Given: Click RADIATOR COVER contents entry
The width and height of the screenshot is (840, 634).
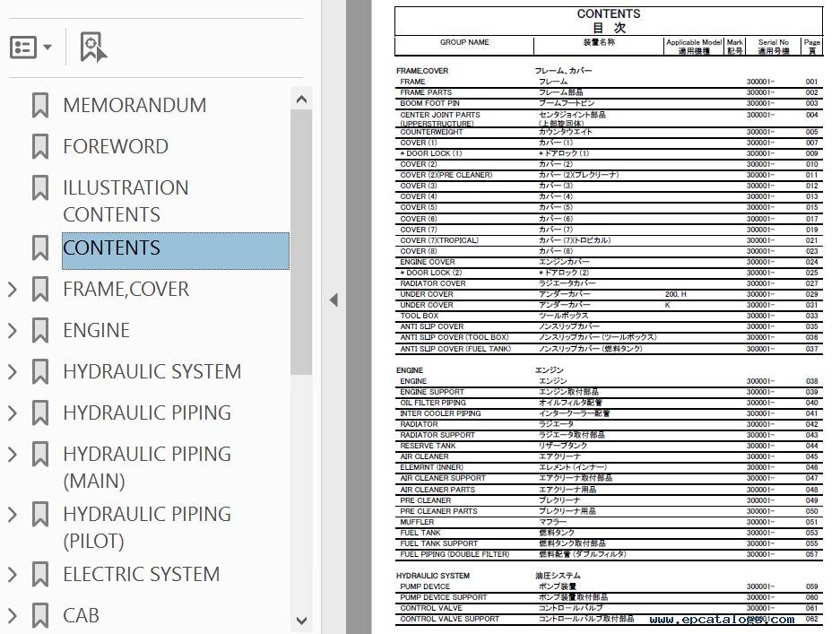Looking at the screenshot, I should 432,283.
